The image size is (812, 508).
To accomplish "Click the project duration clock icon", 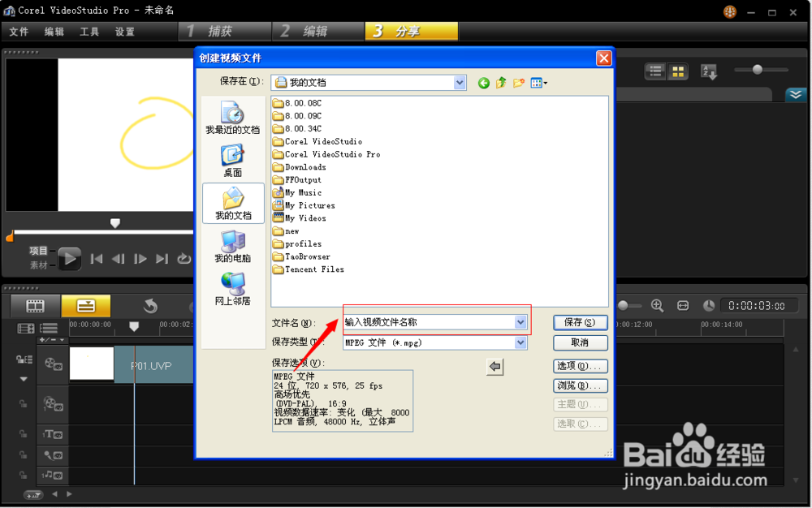I will 708,306.
